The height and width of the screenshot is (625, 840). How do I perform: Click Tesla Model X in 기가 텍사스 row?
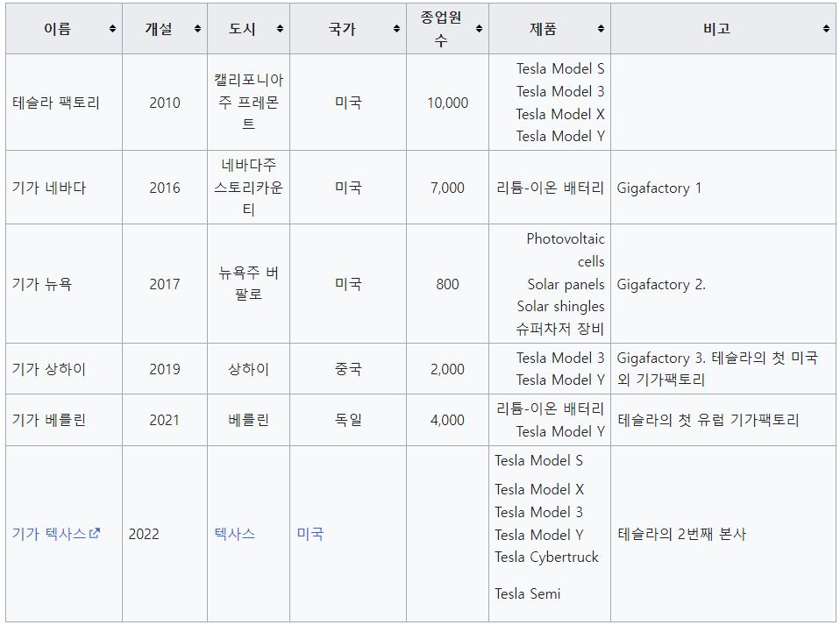pos(539,489)
